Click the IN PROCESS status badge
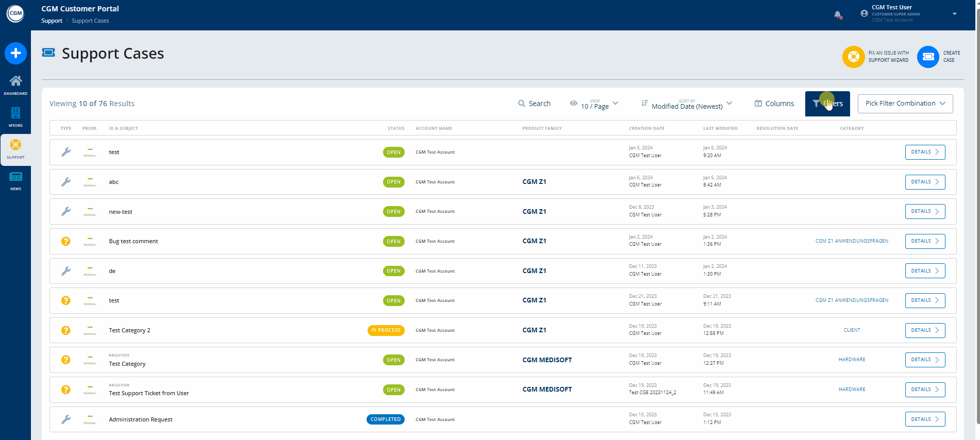The width and height of the screenshot is (980, 440). 386,330
